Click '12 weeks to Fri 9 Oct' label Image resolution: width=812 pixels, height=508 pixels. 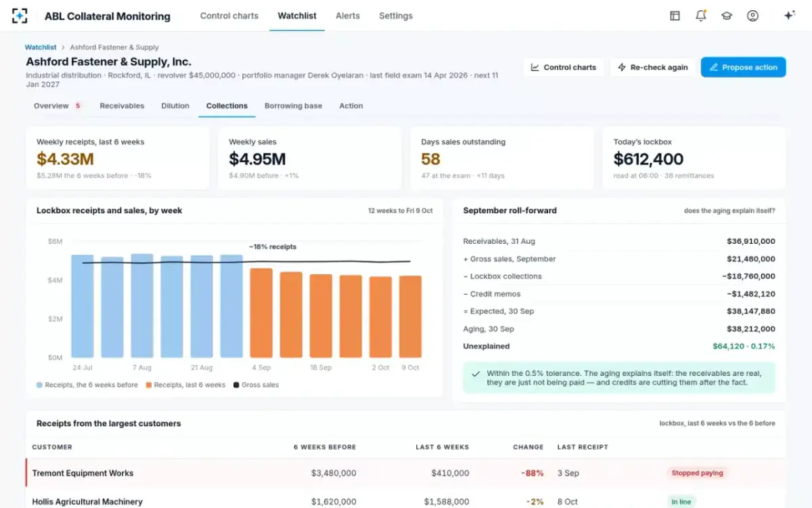click(x=401, y=211)
